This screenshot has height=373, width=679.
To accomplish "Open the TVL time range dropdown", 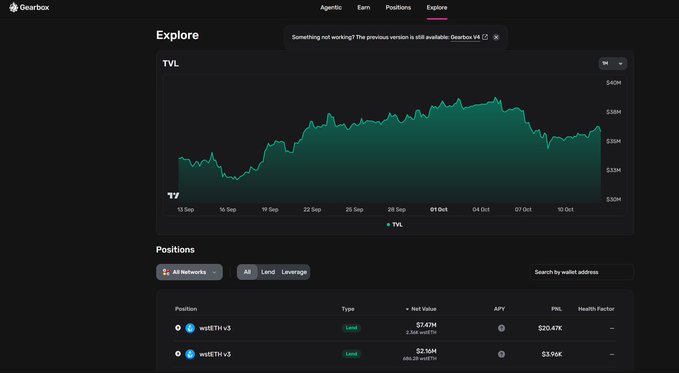I will click(612, 64).
